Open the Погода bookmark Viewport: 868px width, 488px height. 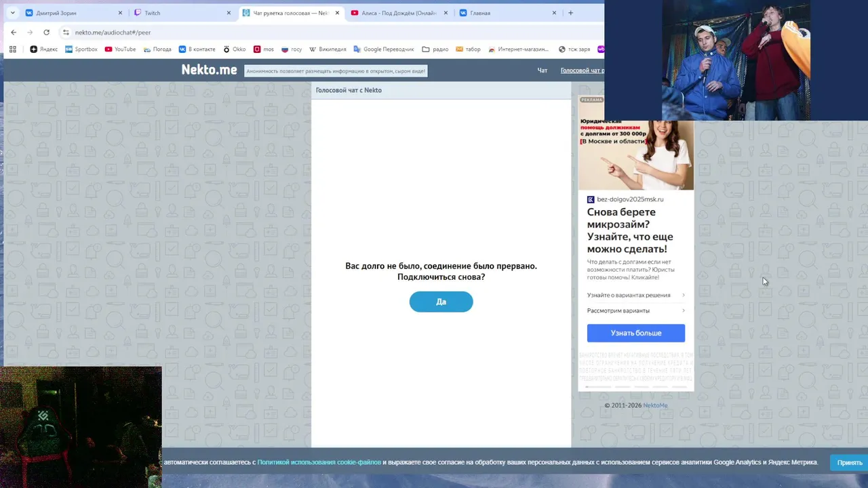pos(157,49)
